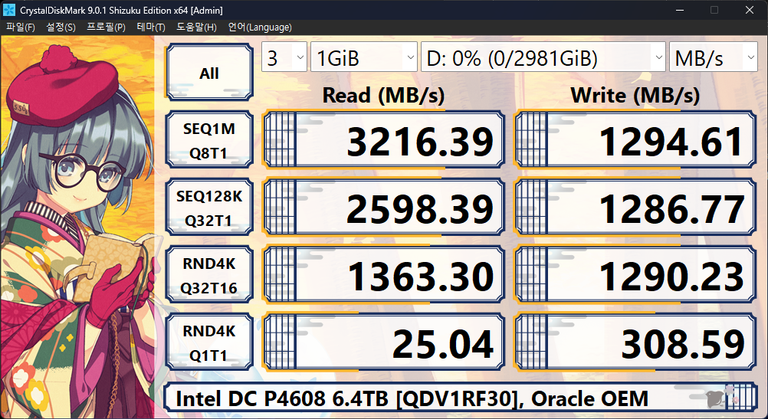The height and width of the screenshot is (419, 768).
Task: Expand the D: drive selection dropdown
Action: click(543, 57)
